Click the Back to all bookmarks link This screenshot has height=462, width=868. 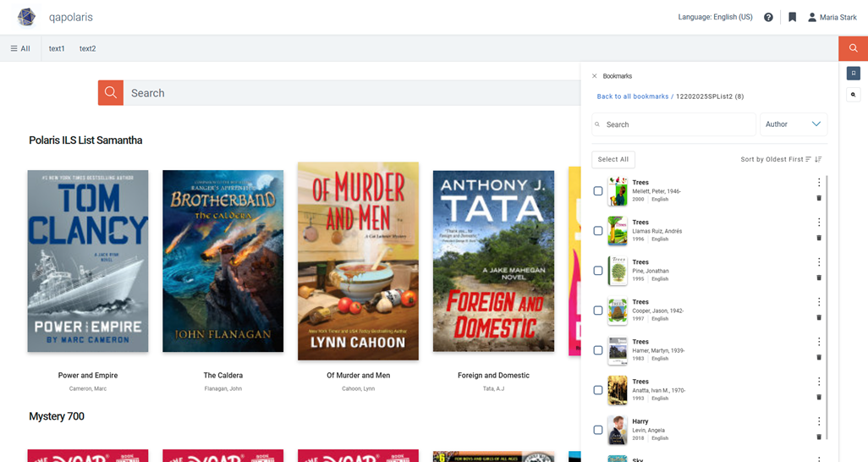click(633, 96)
